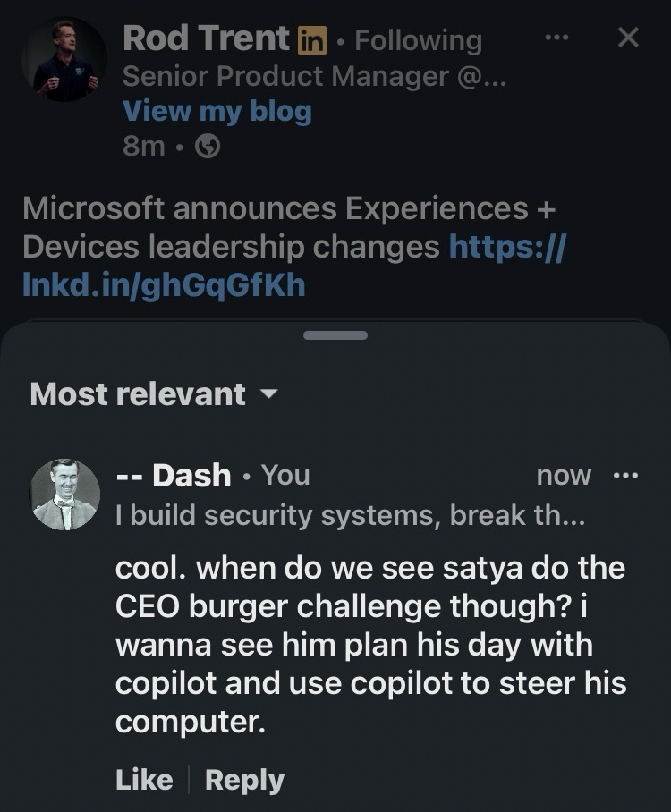Click the LinkedIn badge beside Rod Trent
This screenshot has height=812, width=671.
pyautogui.click(x=312, y=39)
